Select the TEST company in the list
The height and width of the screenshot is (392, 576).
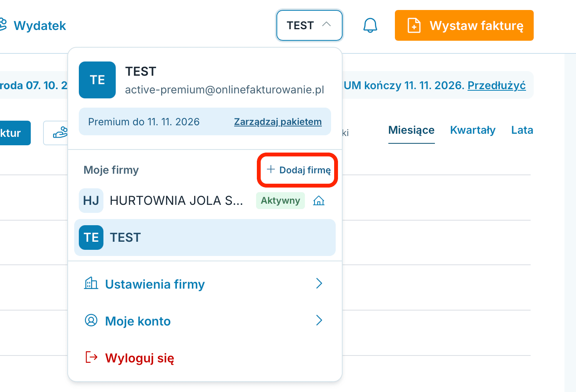pos(205,238)
